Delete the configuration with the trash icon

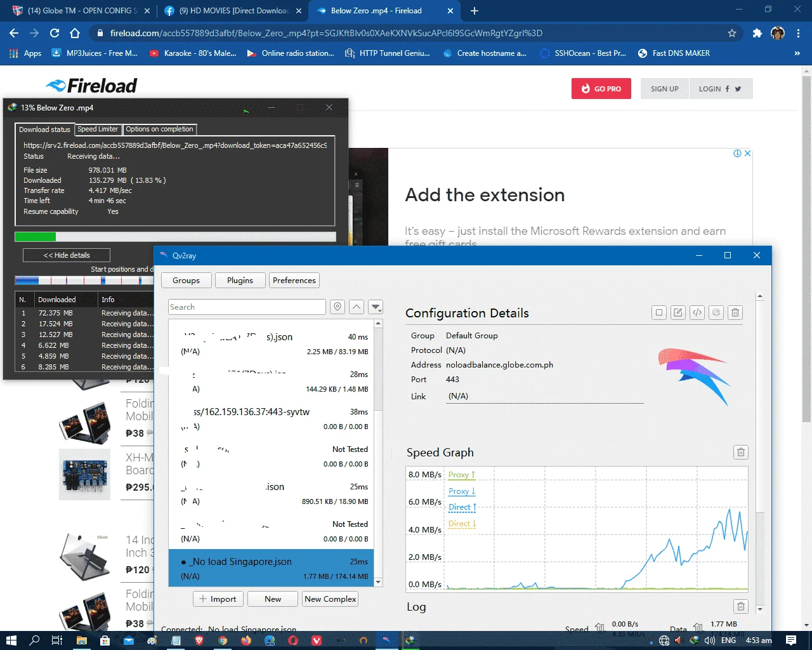point(735,312)
